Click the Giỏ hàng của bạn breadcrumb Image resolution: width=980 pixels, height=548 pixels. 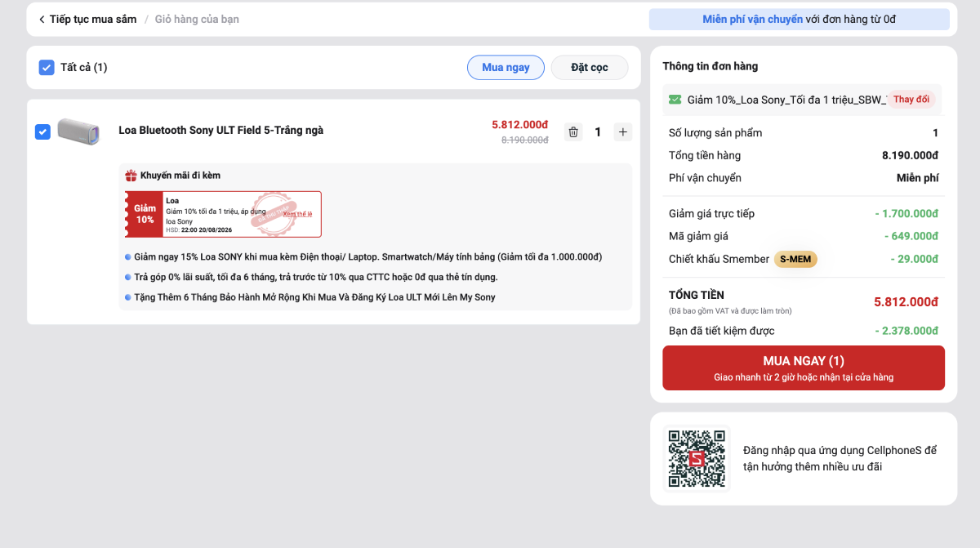(x=197, y=19)
